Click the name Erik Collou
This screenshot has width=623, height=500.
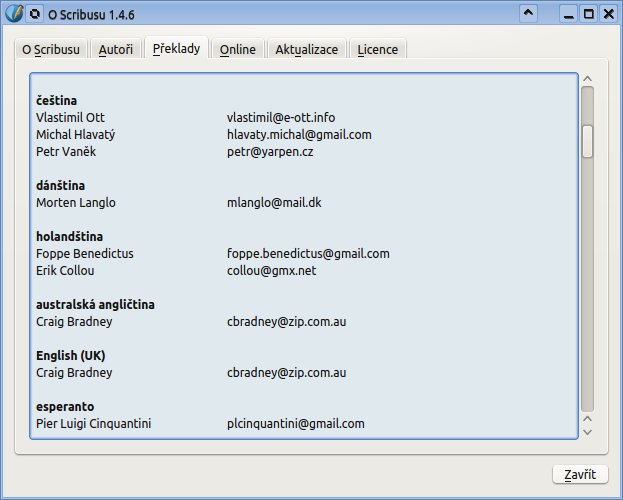[x=65, y=271]
